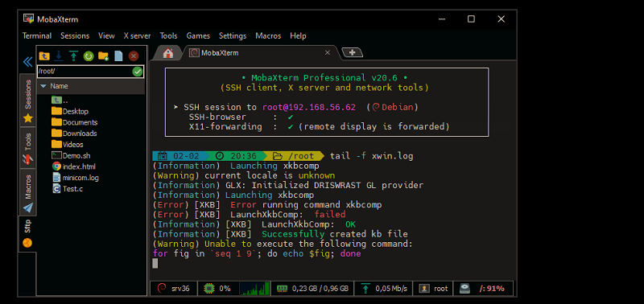
Task: Open the X server menu
Action: coord(137,35)
